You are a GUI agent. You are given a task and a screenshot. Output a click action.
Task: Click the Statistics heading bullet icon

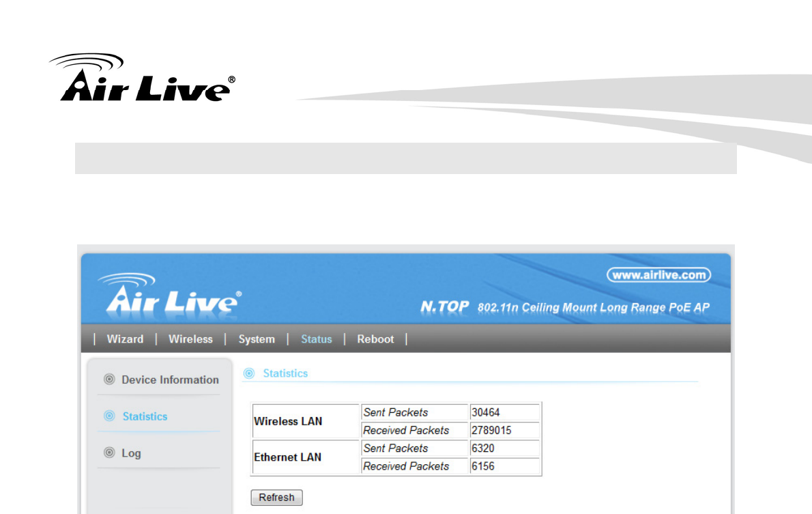pos(249,373)
